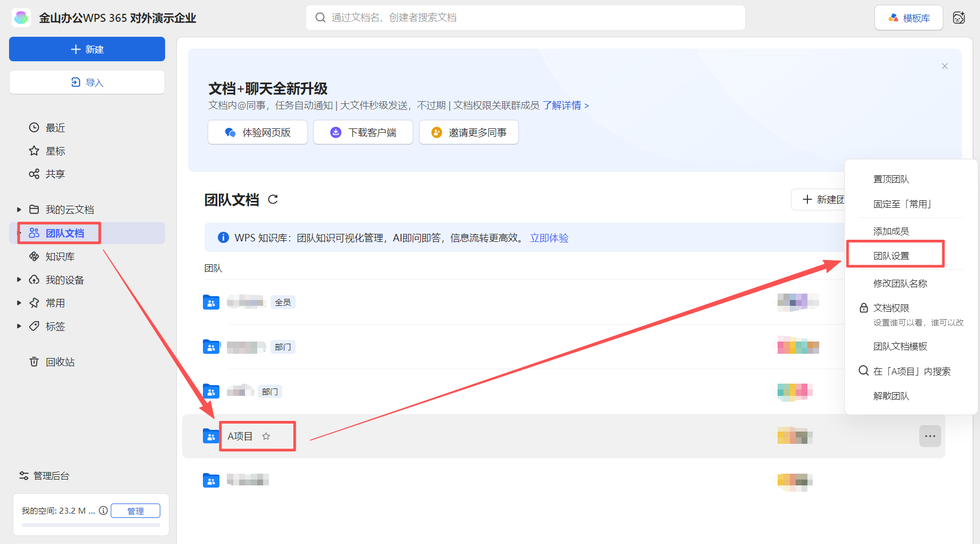This screenshot has width=980, height=544.
Task: Click the 全员 tag label
Action: pos(283,302)
